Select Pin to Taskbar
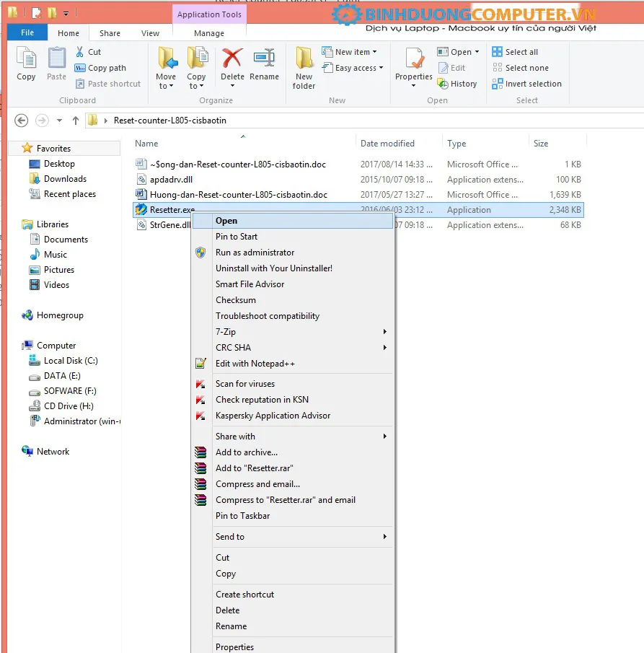The width and height of the screenshot is (644, 653). (x=293, y=516)
